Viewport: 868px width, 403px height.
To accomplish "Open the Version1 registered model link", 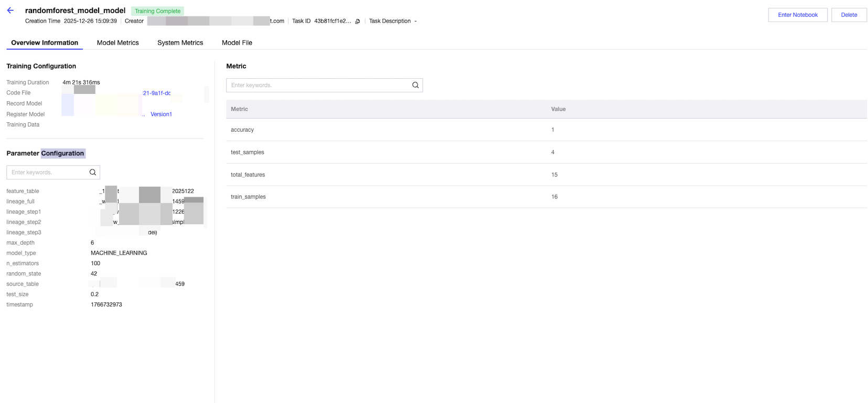I will coord(161,114).
